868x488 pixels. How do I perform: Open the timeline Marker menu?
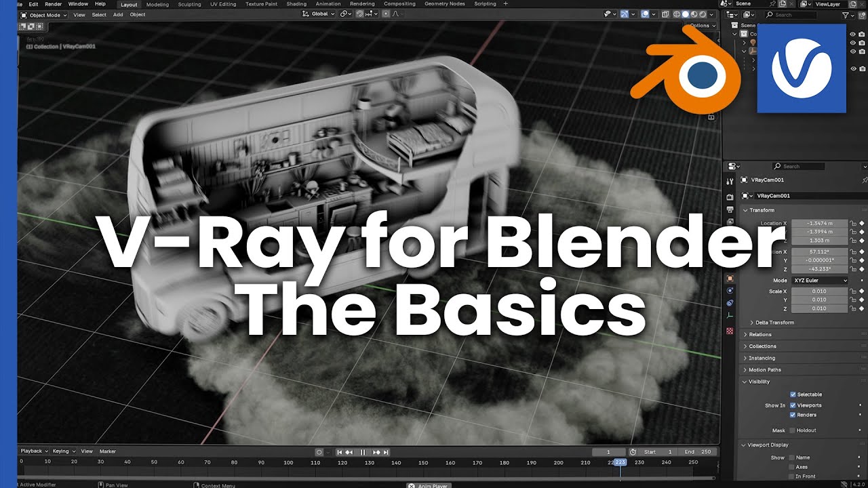click(x=108, y=451)
